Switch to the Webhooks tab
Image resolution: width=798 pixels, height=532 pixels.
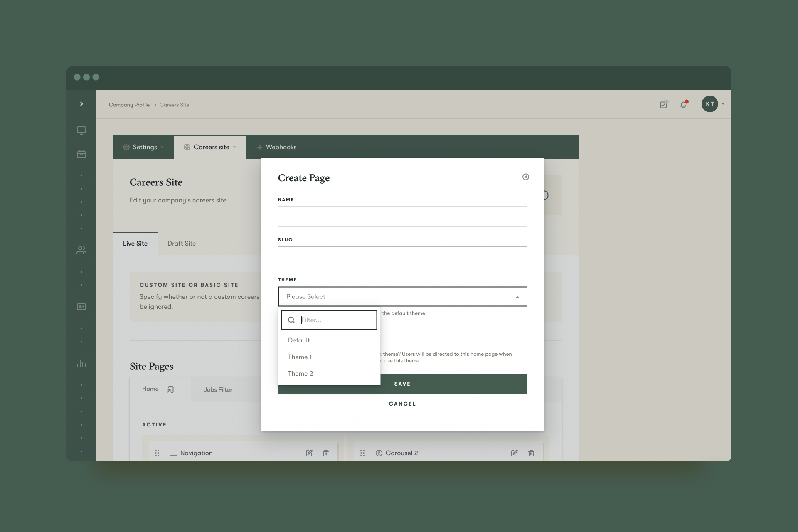tap(281, 147)
